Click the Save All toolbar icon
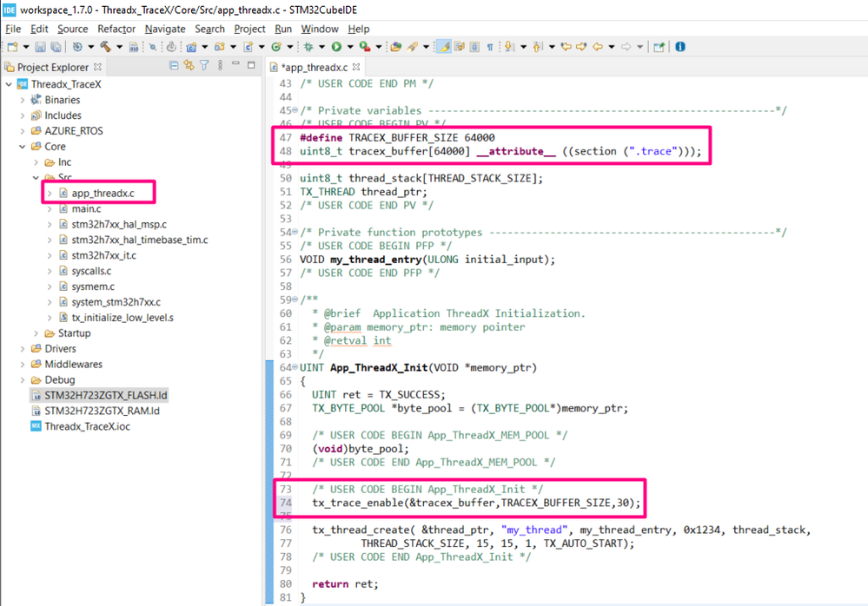Image resolution: width=868 pixels, height=606 pixels. [56, 47]
